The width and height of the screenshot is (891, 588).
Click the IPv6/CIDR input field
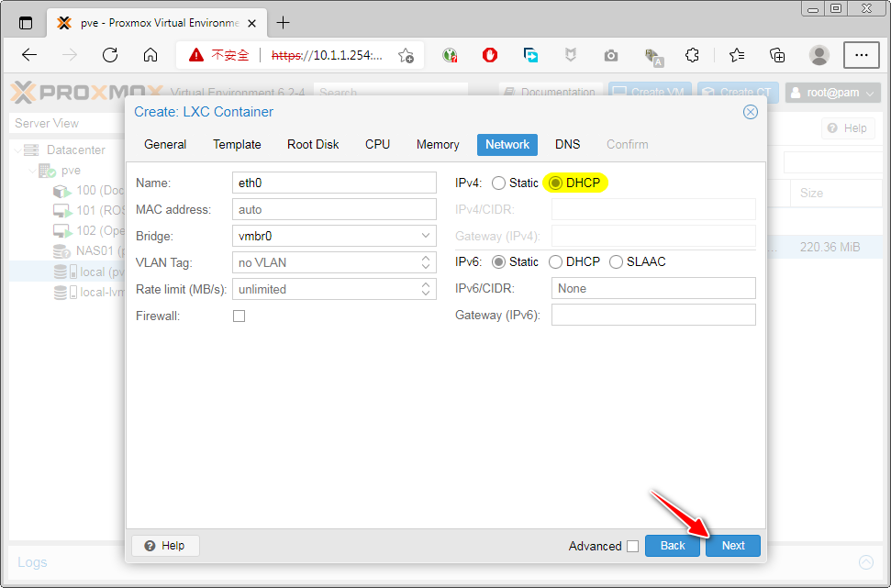tap(653, 288)
